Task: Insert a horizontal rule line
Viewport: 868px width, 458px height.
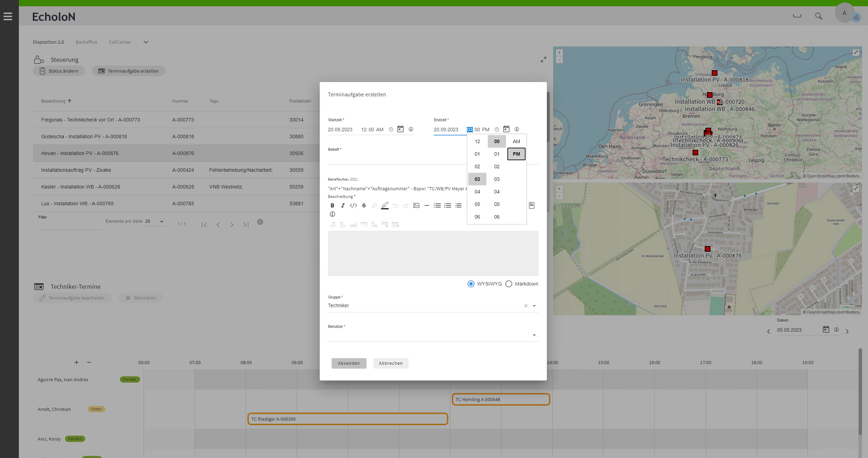Action: 427,206
